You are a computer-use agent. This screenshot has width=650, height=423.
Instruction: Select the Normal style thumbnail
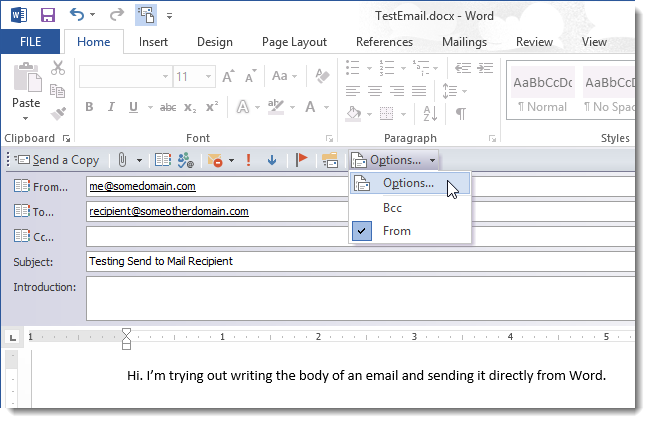[542, 92]
